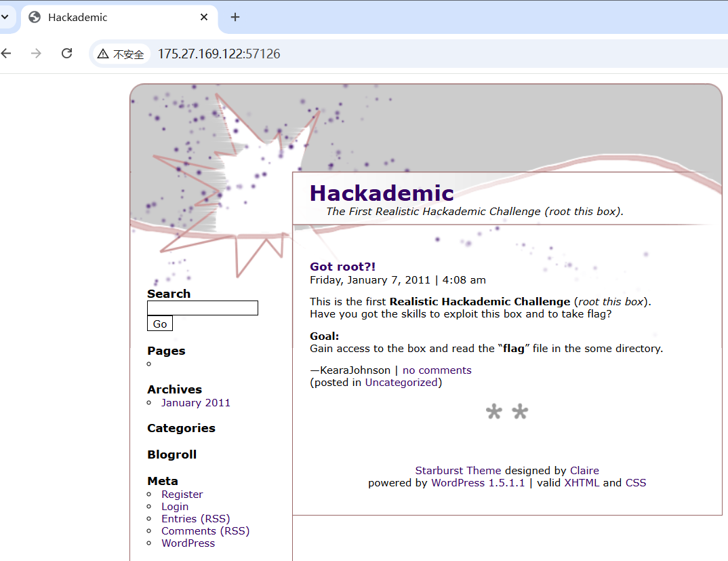Expand the tab list dropdown arrow
Viewport: 728px width, 561px height.
[4, 17]
